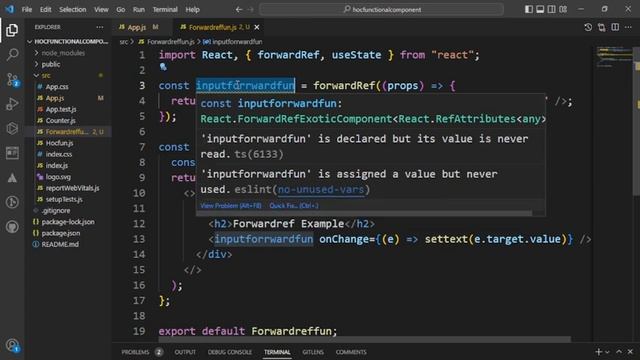The width and height of the screenshot is (640, 360).
Task: Open the Selection menu
Action: [x=73, y=9]
